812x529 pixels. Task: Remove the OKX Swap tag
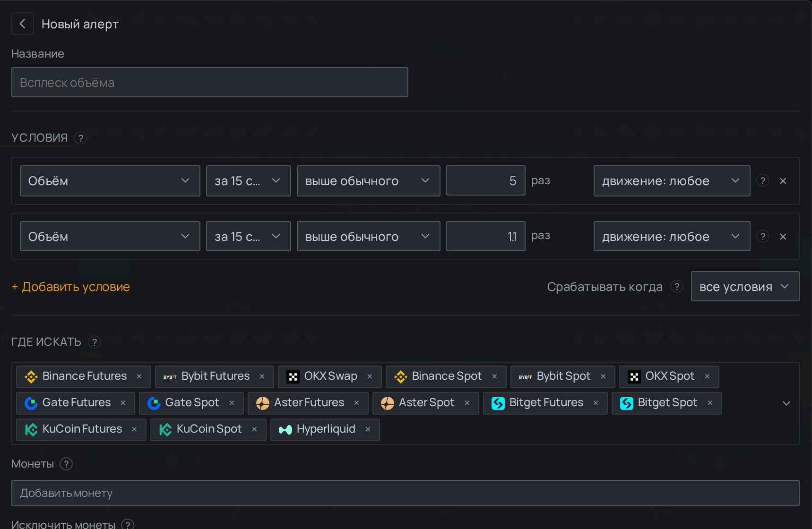point(370,376)
